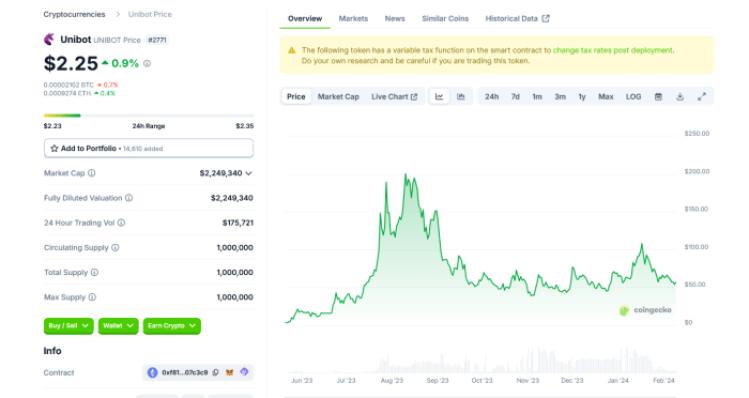Select the 24h time range
Image resolution: width=749 pixels, height=398 pixels.
(492, 97)
